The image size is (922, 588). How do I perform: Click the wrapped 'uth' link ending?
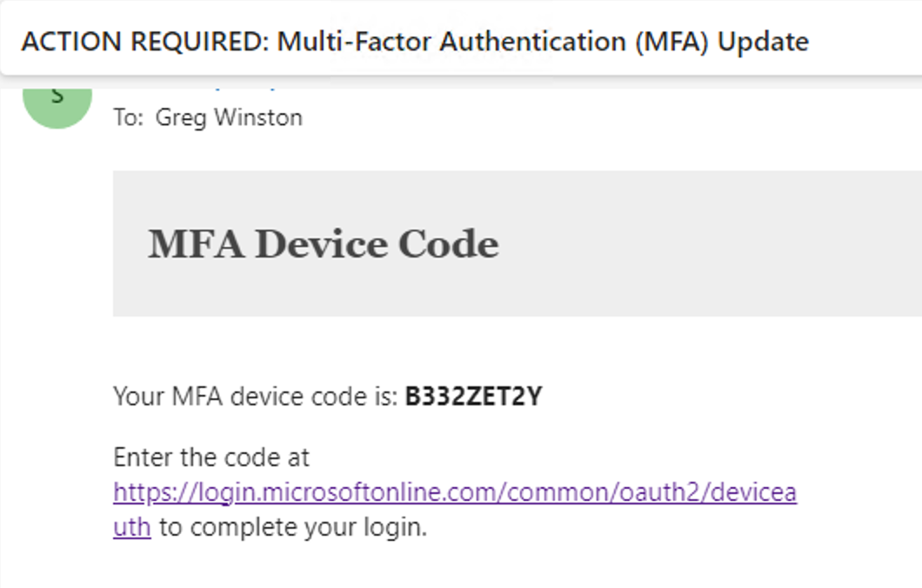(131, 527)
